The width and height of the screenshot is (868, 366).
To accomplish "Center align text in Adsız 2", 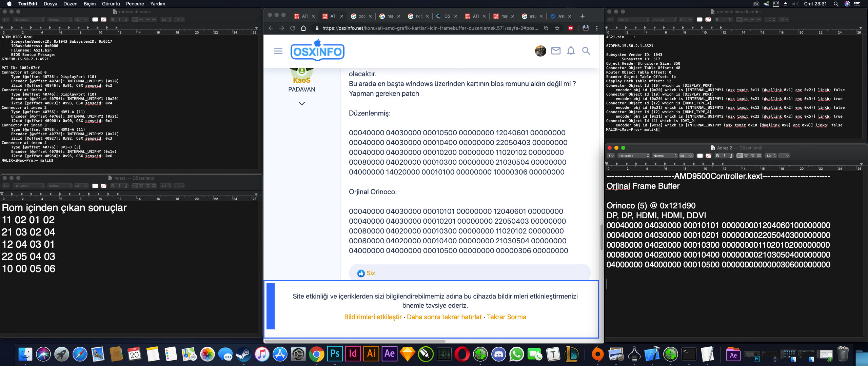I will (746, 156).
